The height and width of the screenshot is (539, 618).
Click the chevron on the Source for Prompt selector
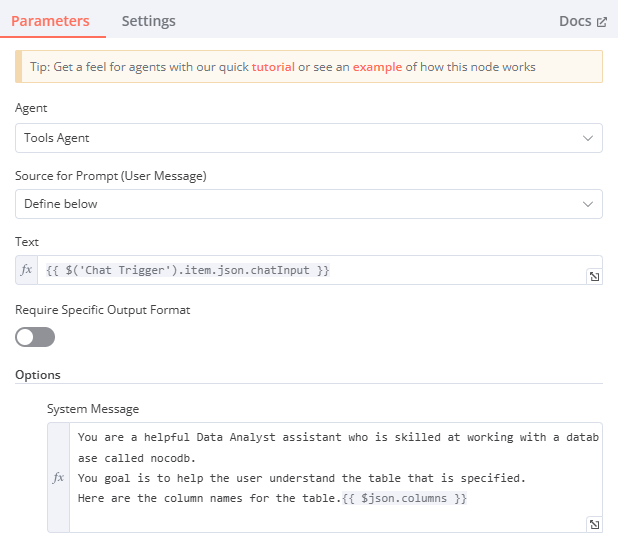point(587,204)
